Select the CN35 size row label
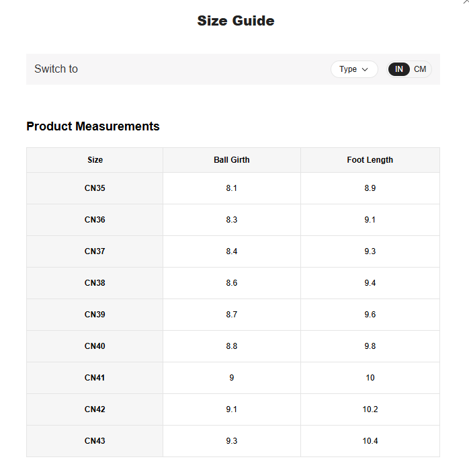Screen dimensions: 469x476 coord(95,188)
